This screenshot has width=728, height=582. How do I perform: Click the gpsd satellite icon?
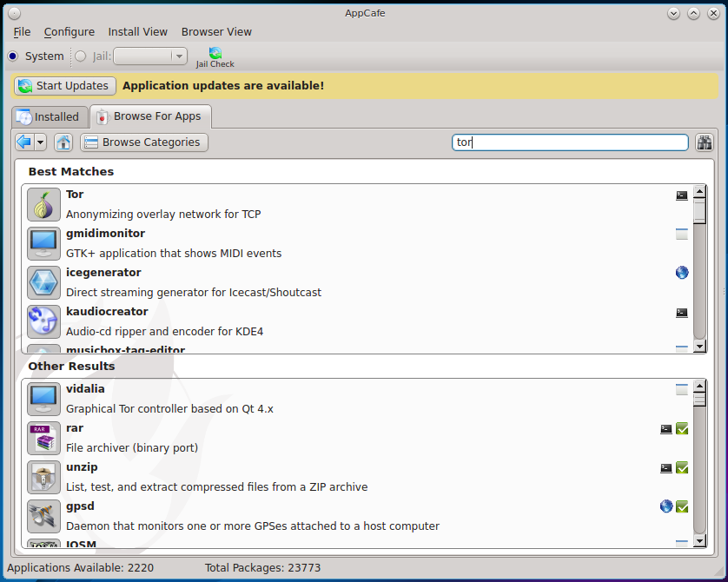43,516
